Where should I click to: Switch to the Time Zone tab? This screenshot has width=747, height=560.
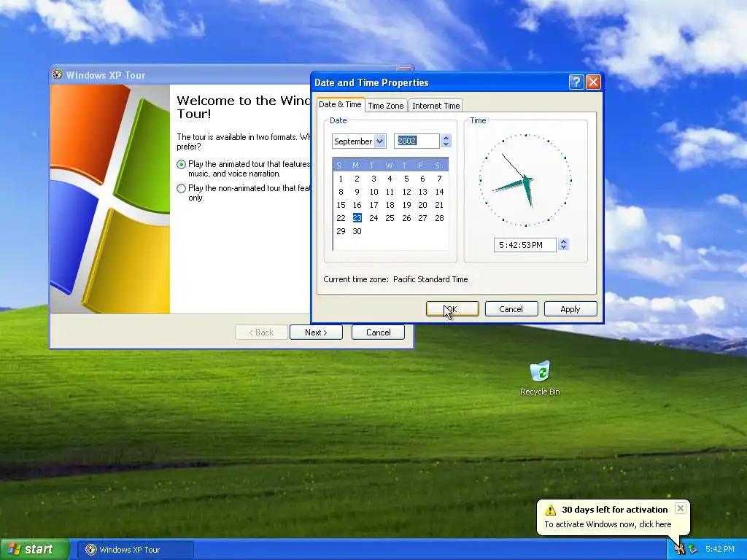coord(385,106)
